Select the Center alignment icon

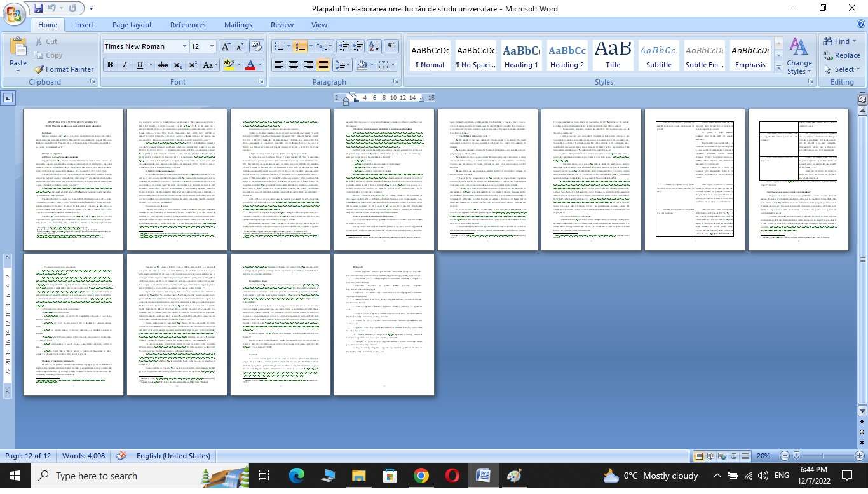point(294,65)
